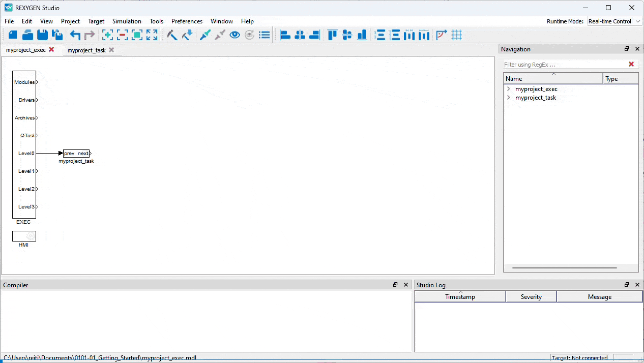This screenshot has width=644, height=363.
Task: Open the Help menu
Action: point(247,21)
